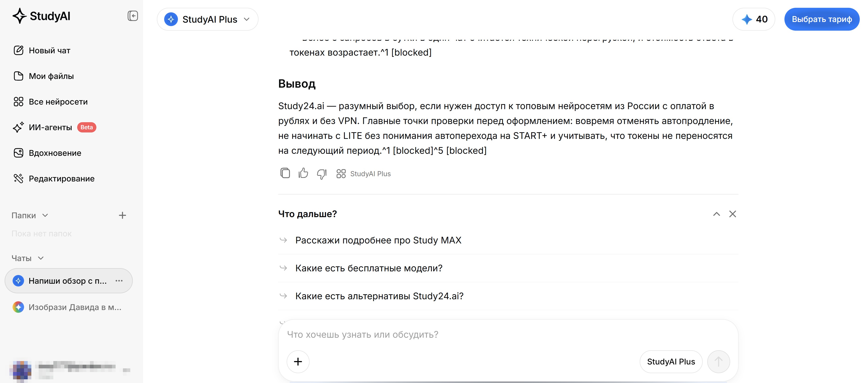Open chat Изобрази Давида в м...

click(x=68, y=307)
